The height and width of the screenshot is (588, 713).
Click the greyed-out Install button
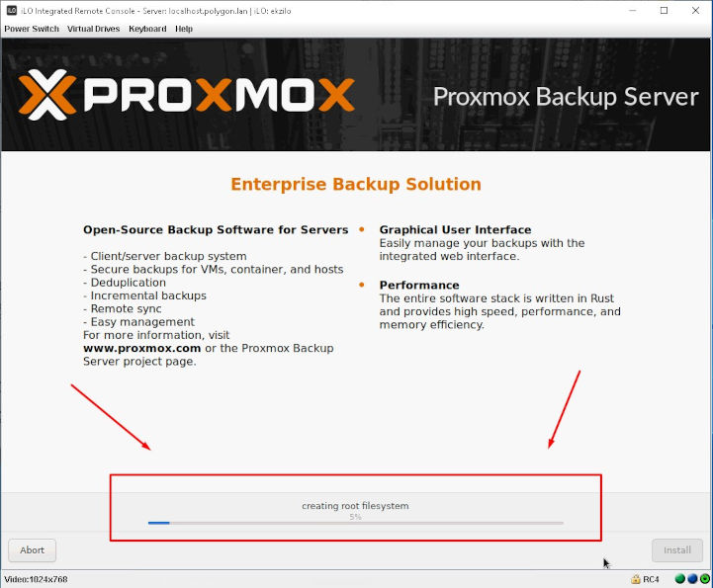(677, 550)
